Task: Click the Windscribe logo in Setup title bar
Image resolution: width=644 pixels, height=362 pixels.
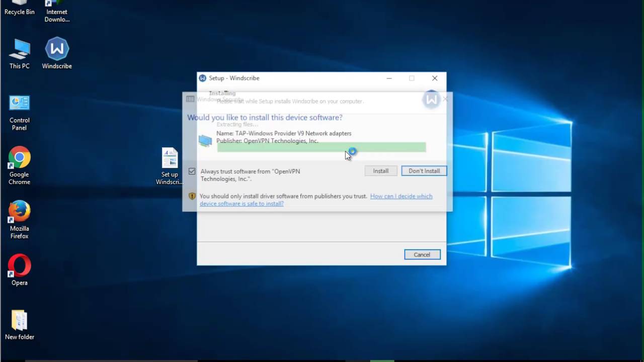Action: (203, 78)
